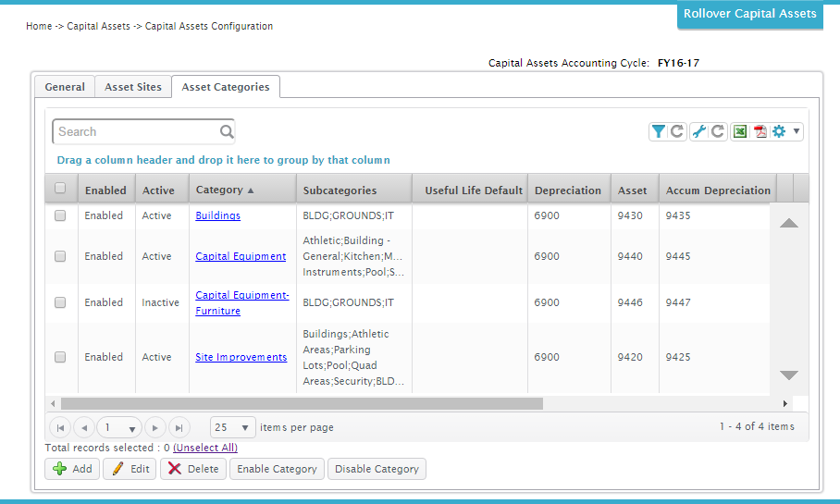Viewport: 840px width, 504px height.
Task: Export the grid to Excel
Action: pos(740,131)
